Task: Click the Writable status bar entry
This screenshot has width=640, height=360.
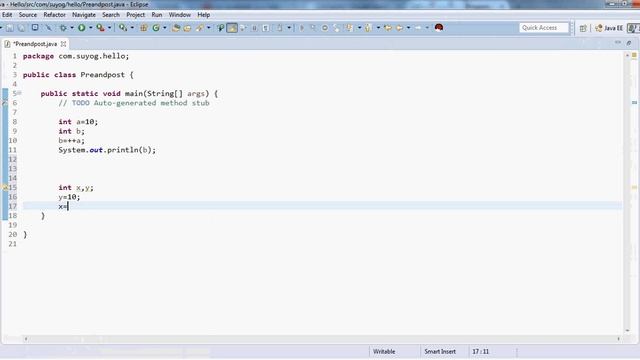Action: click(384, 351)
